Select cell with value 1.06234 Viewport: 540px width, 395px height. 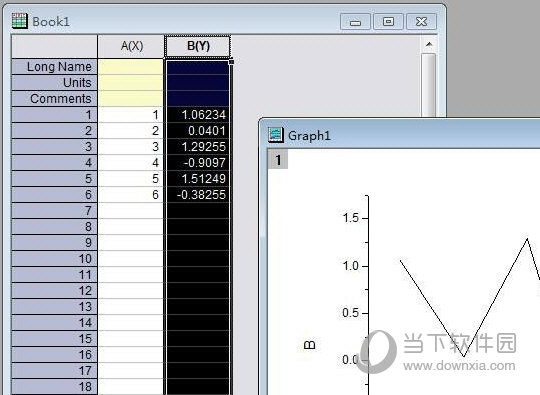coord(198,115)
